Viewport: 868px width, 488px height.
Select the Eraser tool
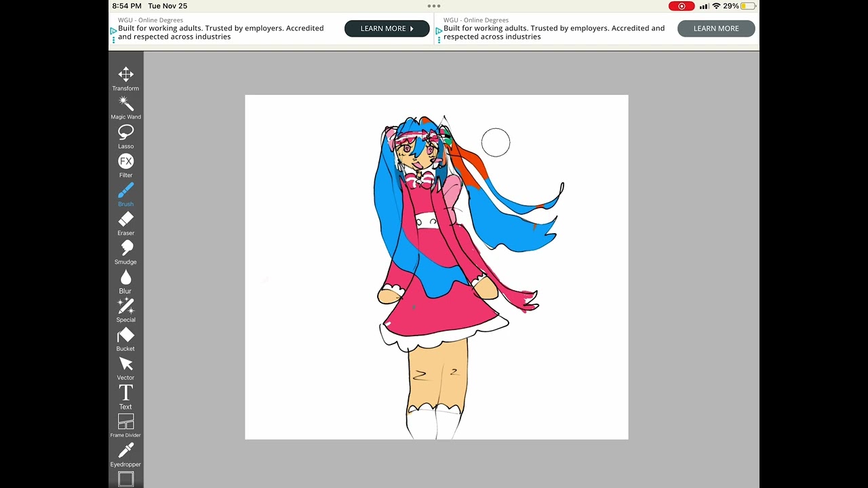pos(125,224)
